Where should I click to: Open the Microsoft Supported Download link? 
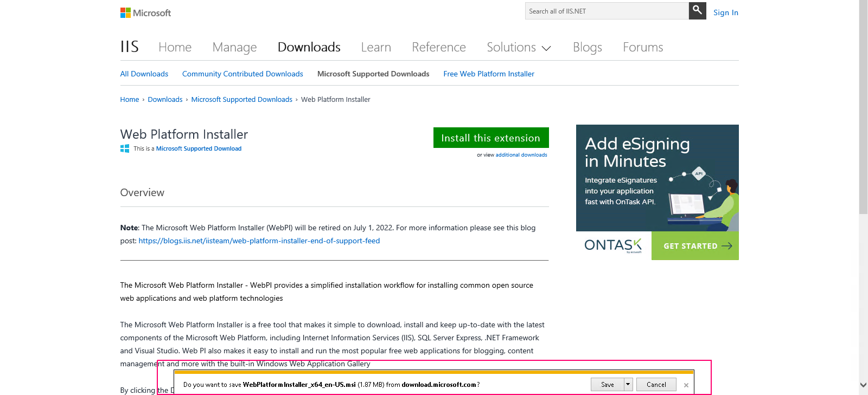coord(199,148)
